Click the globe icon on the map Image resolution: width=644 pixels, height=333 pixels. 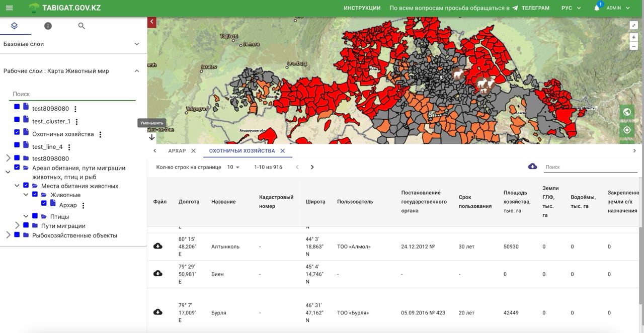(627, 112)
